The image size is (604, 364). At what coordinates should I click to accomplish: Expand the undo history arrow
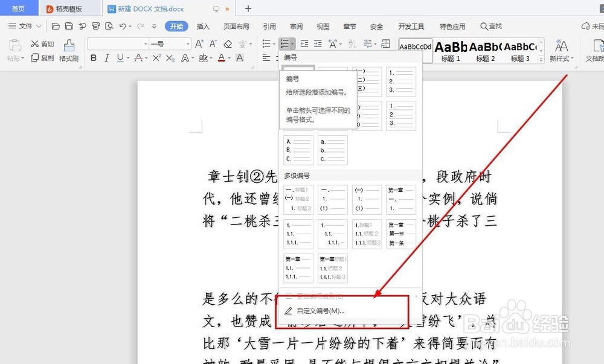[x=130, y=27]
